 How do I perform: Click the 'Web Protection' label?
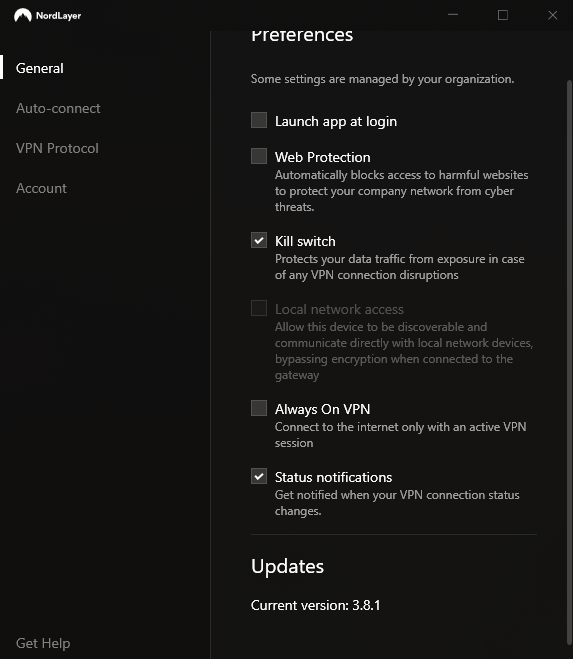(322, 157)
